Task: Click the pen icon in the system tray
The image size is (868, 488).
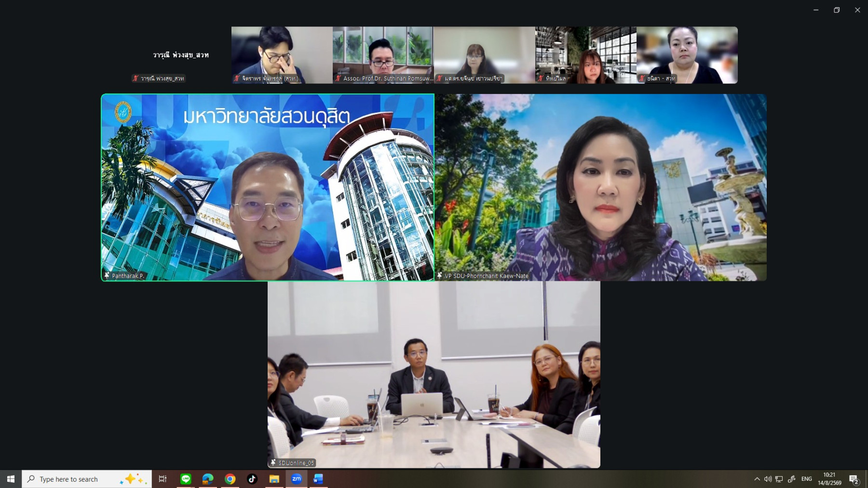Action: (791, 479)
